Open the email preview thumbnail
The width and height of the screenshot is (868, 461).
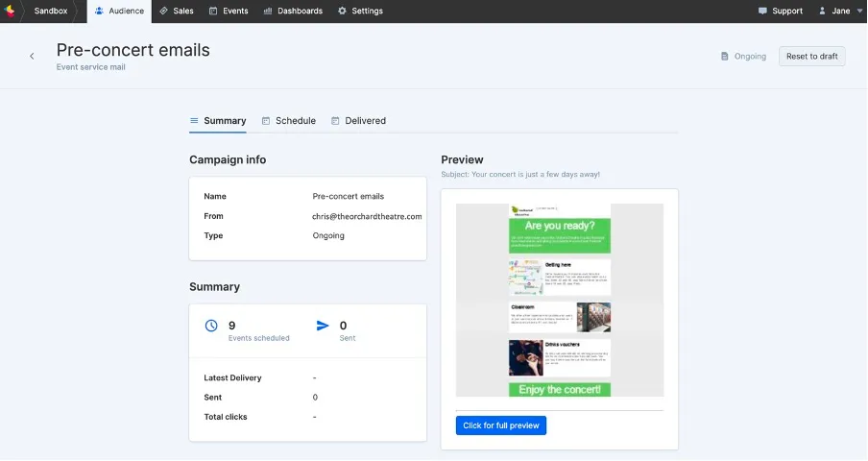pyautogui.click(x=560, y=300)
